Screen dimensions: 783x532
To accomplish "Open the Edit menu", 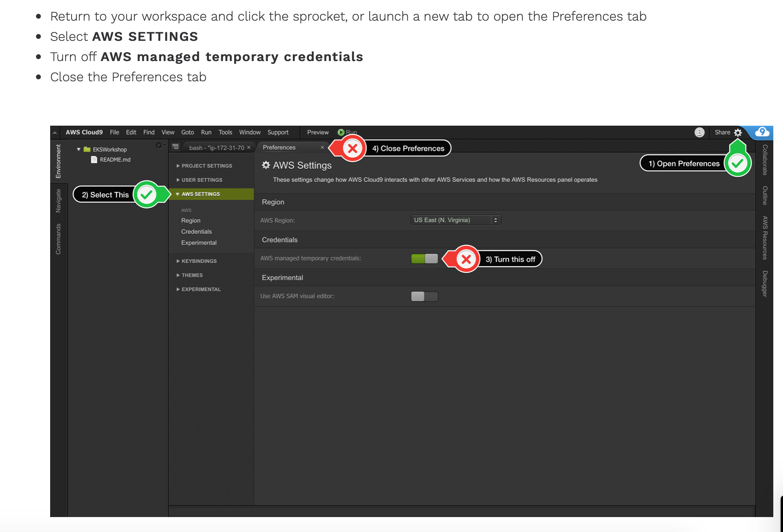I will 131,132.
